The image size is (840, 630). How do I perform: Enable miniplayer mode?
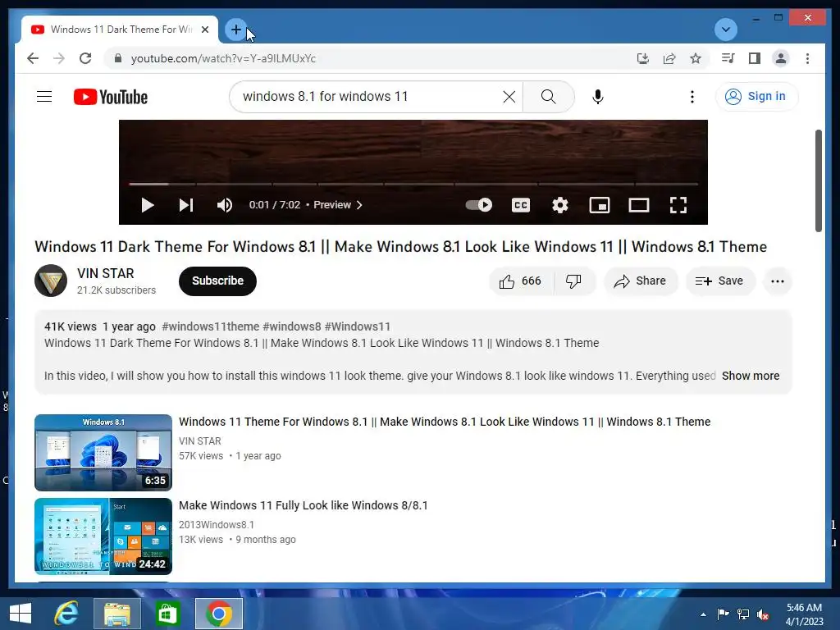click(600, 205)
